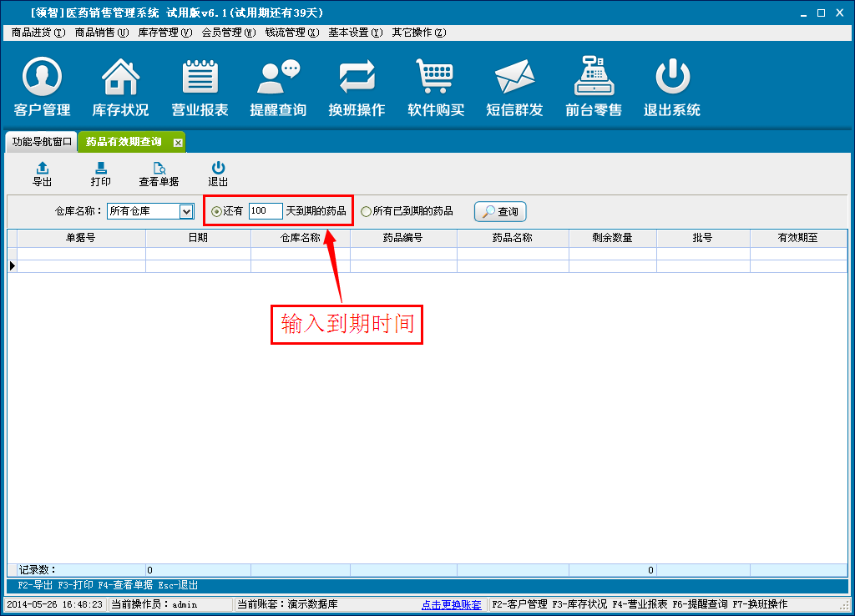Click 短信群发 envelope icon
Image resolution: width=855 pixels, height=616 pixels.
point(514,78)
